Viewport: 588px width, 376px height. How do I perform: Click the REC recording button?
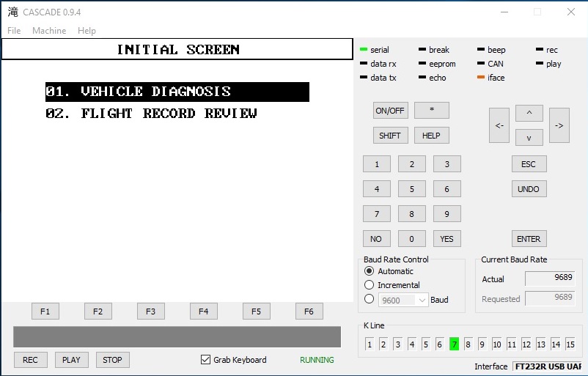point(30,360)
